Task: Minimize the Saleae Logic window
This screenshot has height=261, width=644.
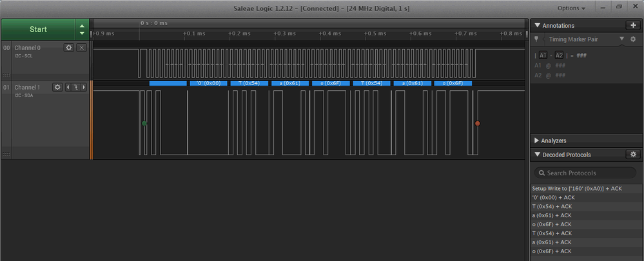Action: pos(603,8)
